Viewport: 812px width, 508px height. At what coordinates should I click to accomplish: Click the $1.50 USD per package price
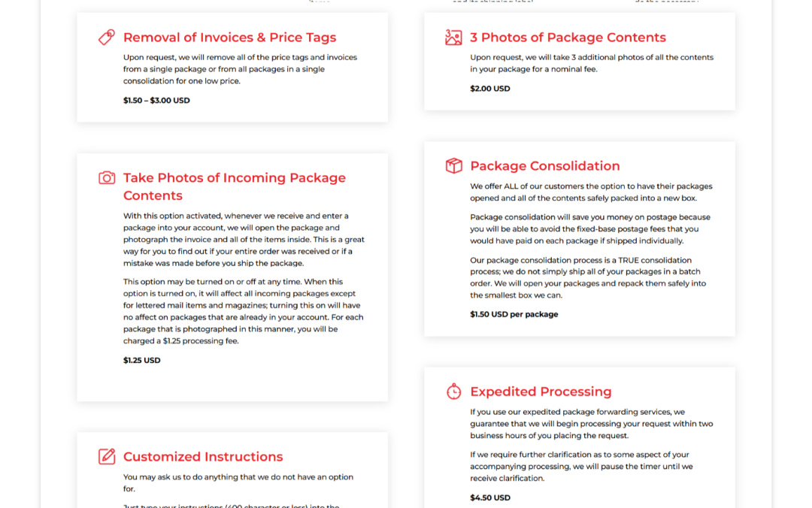[514, 314]
